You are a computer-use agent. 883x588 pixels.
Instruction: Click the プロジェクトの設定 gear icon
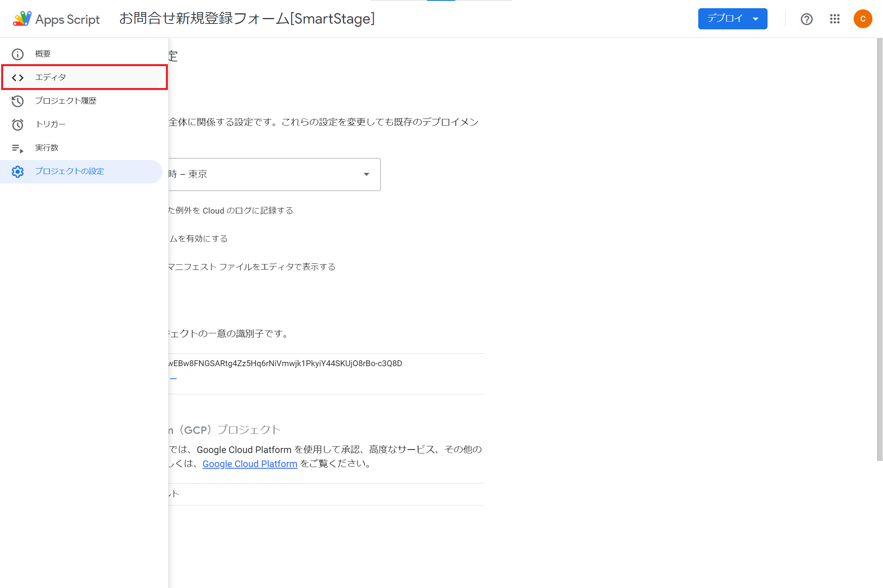[18, 171]
